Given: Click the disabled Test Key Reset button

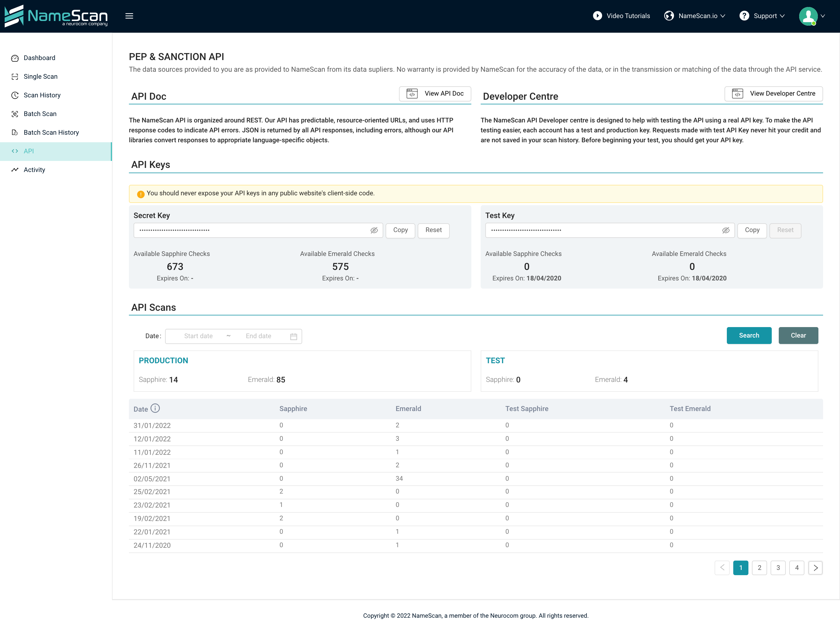Looking at the screenshot, I should [785, 230].
